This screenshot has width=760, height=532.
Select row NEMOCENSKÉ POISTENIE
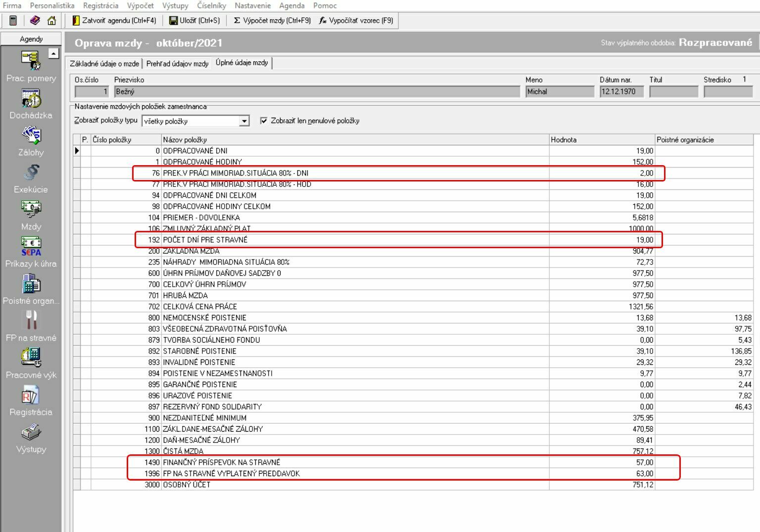pos(413,317)
